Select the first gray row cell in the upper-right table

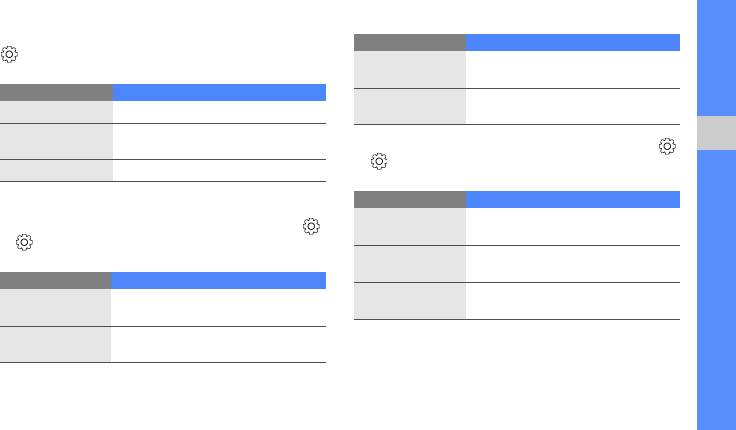(x=410, y=69)
